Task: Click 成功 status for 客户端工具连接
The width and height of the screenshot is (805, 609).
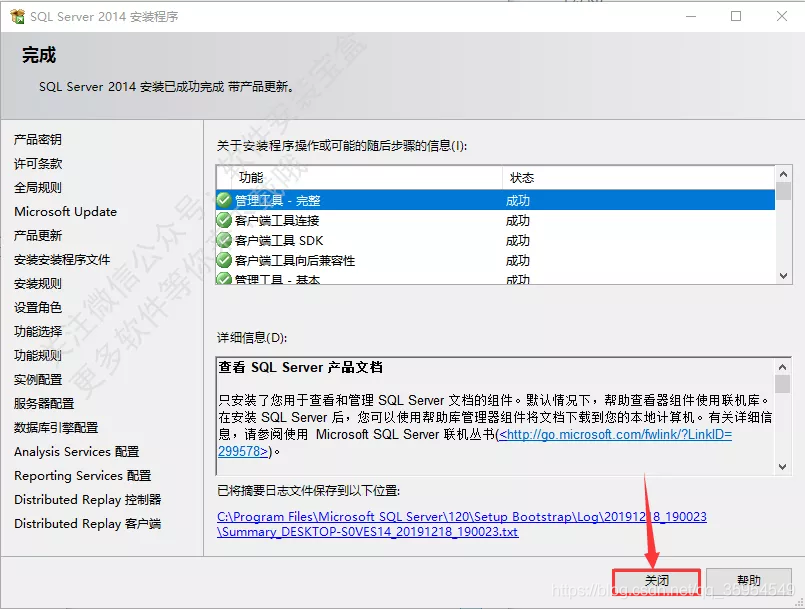Action: click(x=518, y=220)
